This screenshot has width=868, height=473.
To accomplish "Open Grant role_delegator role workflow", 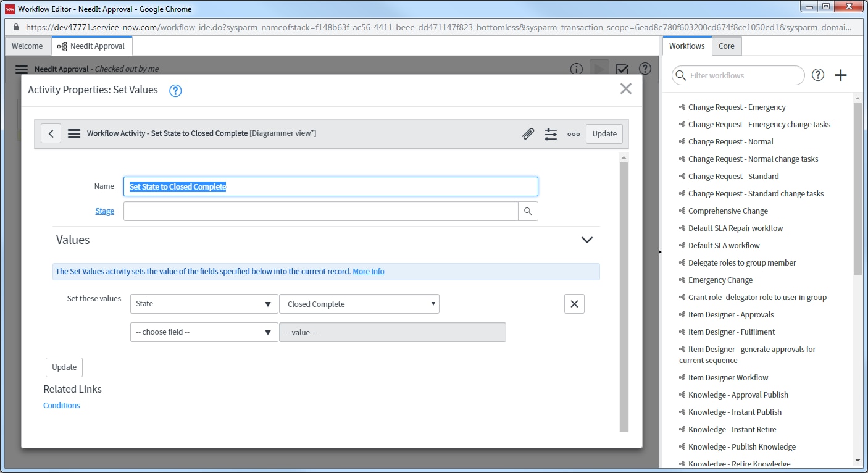I will [757, 298].
